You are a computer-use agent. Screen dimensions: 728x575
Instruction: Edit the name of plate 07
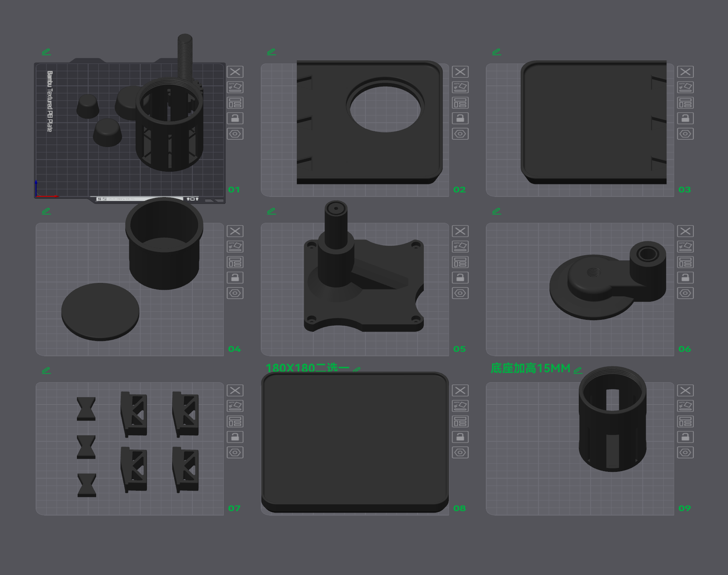click(46, 370)
